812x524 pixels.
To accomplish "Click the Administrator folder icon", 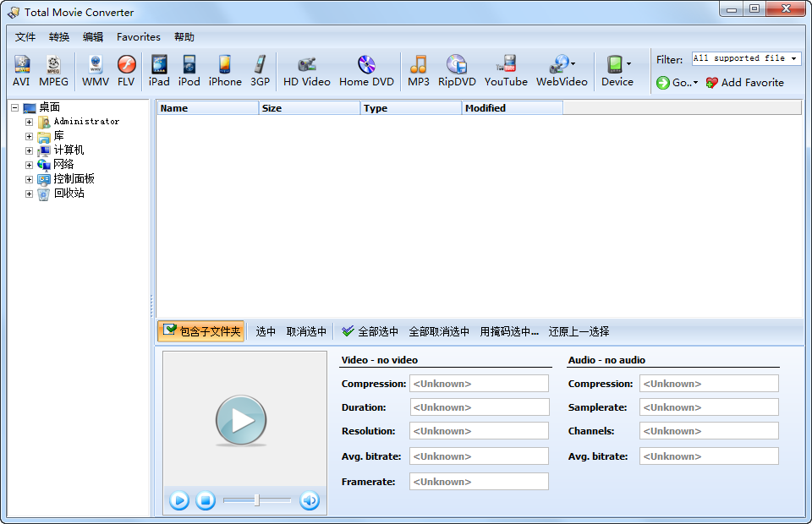I will coord(44,122).
